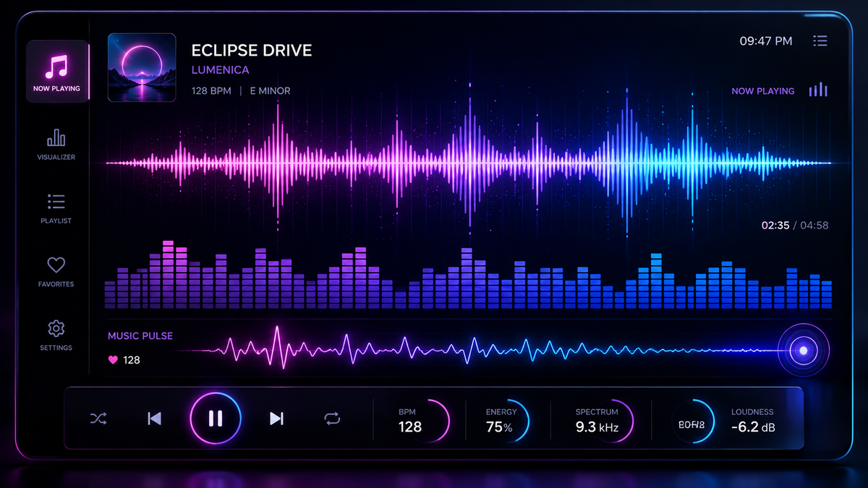Open the queue list icon beside the clock
Viewport: 868px width, 488px height.
[820, 41]
